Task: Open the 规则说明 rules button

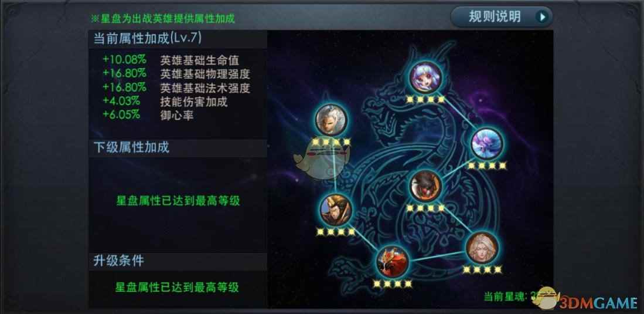Action: click(x=501, y=17)
